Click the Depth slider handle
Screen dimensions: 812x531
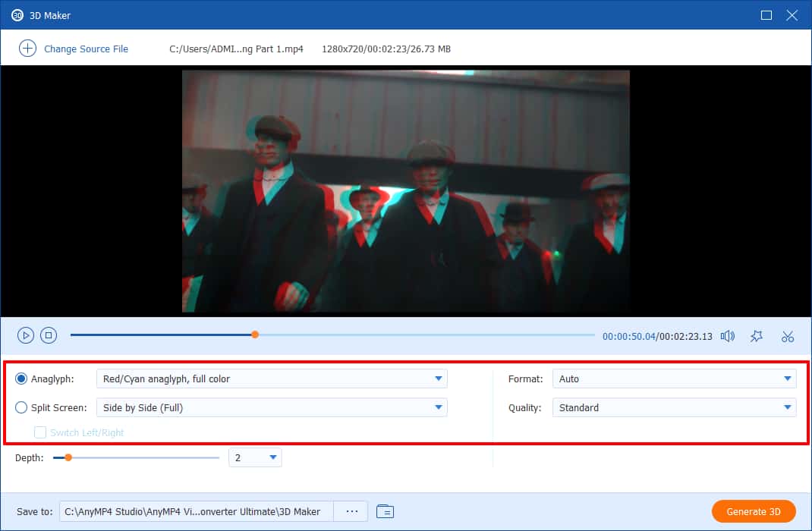point(68,457)
